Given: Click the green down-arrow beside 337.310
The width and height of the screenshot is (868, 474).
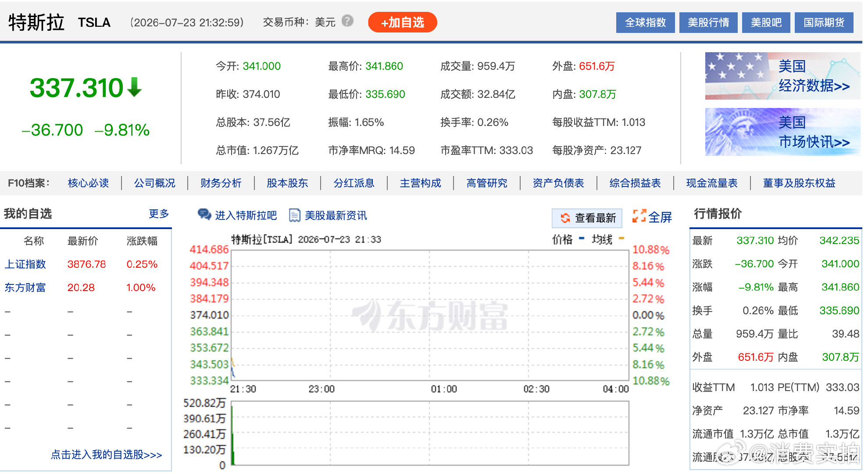Looking at the screenshot, I should [x=135, y=87].
